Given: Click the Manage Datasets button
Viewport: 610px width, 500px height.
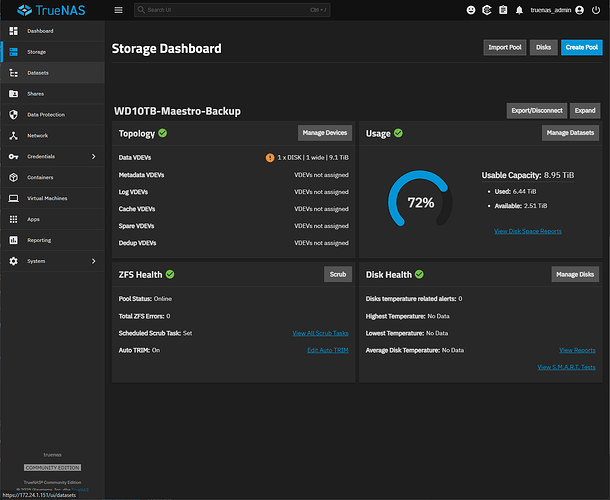Looking at the screenshot, I should (x=570, y=133).
